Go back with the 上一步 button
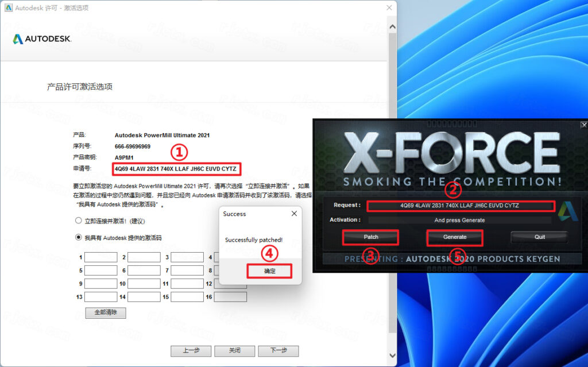Screen dimensions: 588x367 click(x=191, y=351)
